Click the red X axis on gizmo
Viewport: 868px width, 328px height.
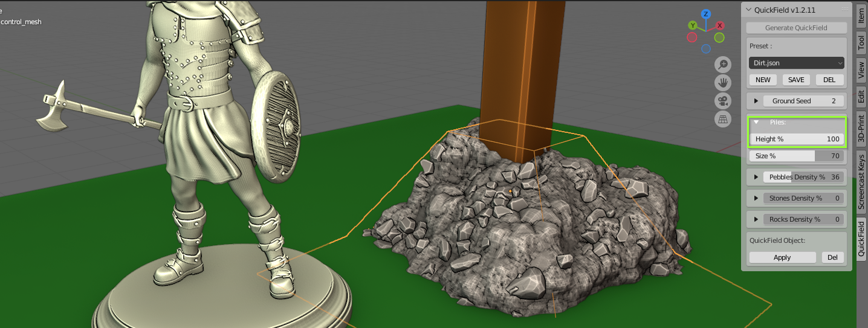(720, 26)
